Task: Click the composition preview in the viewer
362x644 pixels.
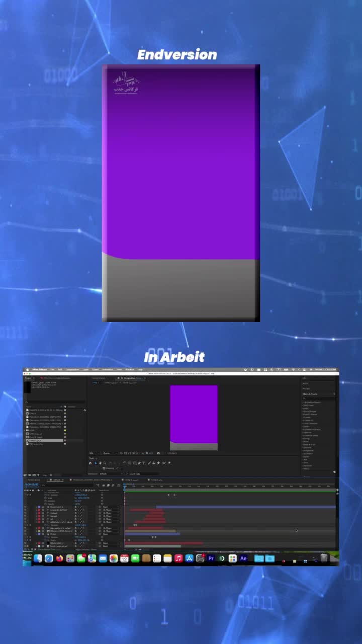Action: 194,418
